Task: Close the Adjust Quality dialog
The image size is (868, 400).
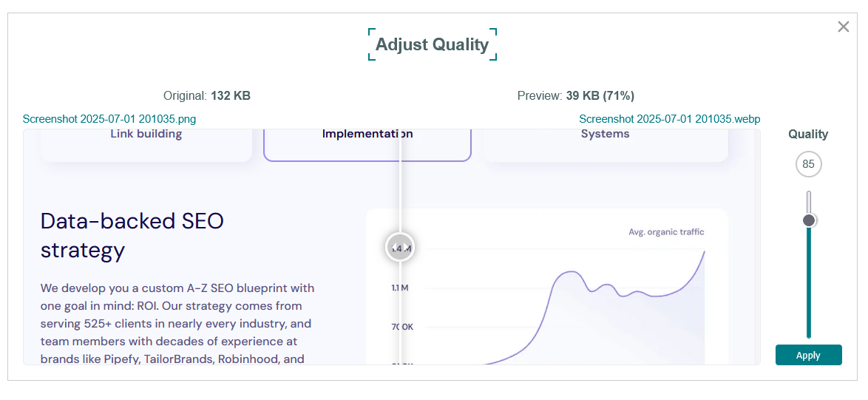Action: click(843, 27)
